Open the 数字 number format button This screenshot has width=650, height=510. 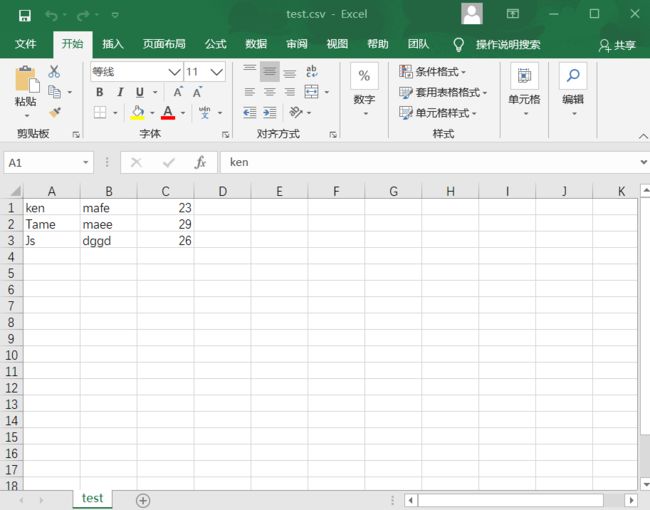(x=364, y=90)
